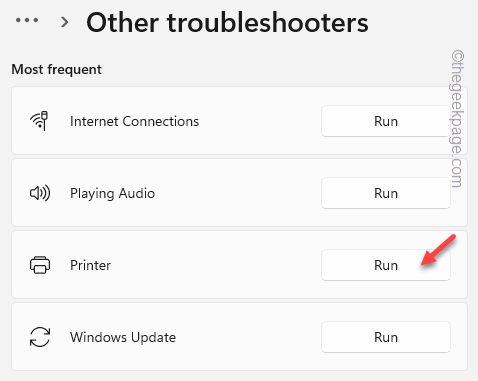Run the Windows Update troubleshooter
Screen dimensions: 478x381
[386, 337]
